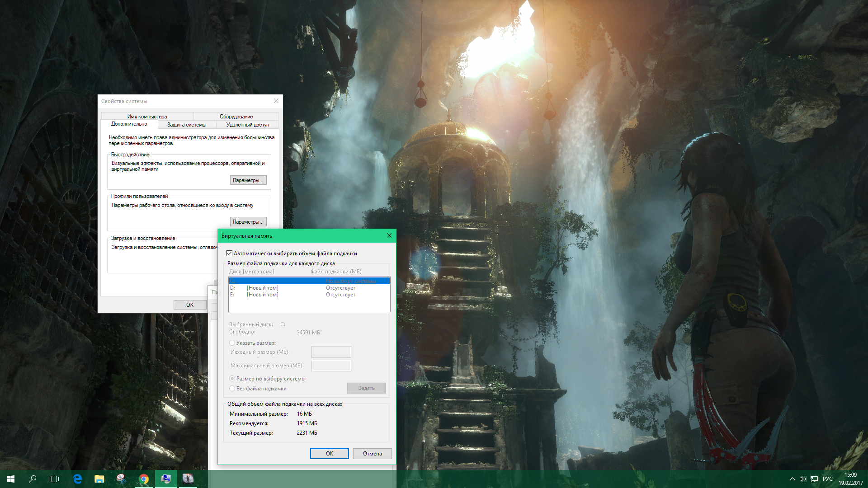Click the volume speaker tray icon
The width and height of the screenshot is (868, 488).
coord(802,479)
